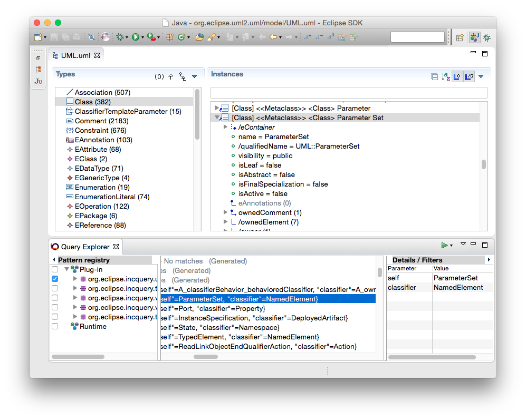Toggle the L/D derived-links button in Instances
Viewport: 526px width, 420px height.
pyautogui.click(x=470, y=77)
